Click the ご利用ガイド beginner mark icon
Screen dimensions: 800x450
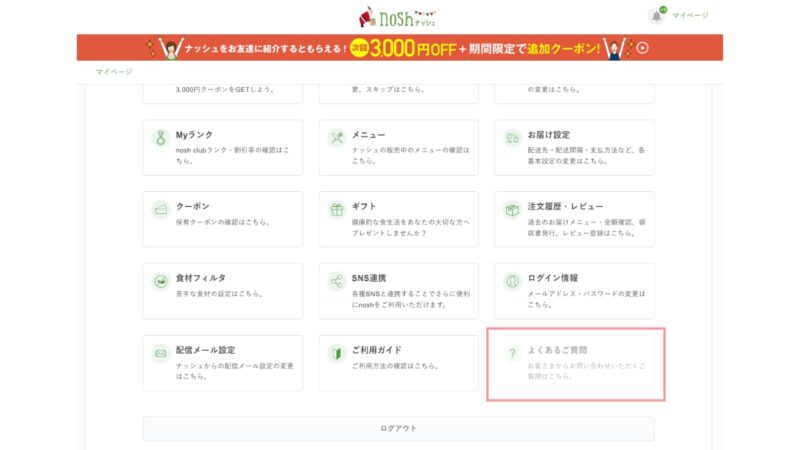[337, 353]
